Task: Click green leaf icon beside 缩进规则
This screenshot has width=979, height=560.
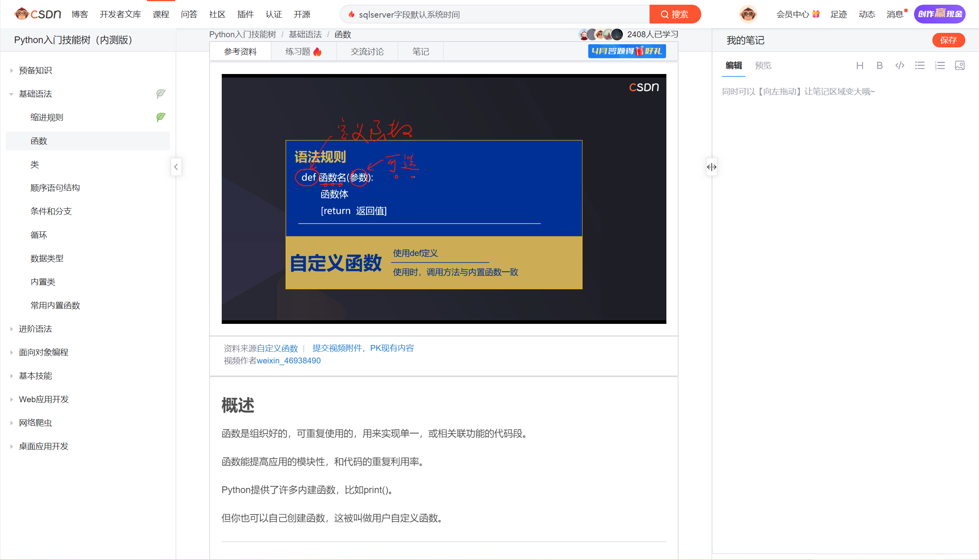Action: tap(161, 117)
